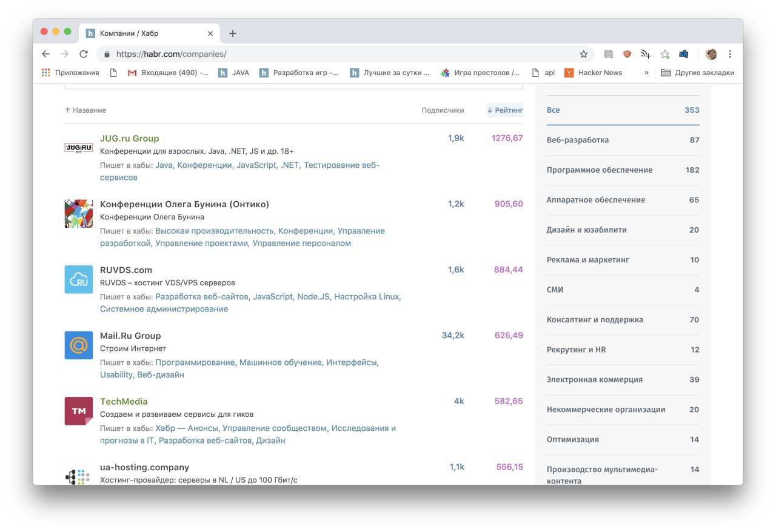Open the RSS feed extension icon
The image size is (776, 532).
coord(646,54)
